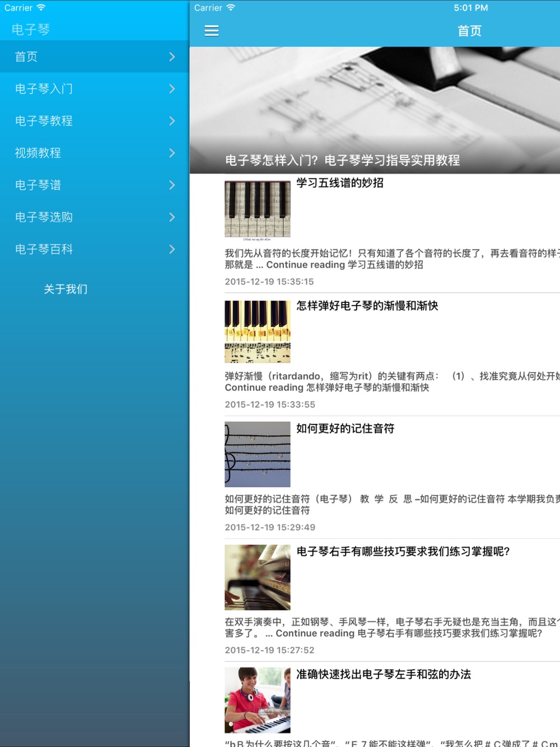The height and width of the screenshot is (747, 560).
Task: Tap the 电子琴 sidebar title
Action: click(x=31, y=30)
